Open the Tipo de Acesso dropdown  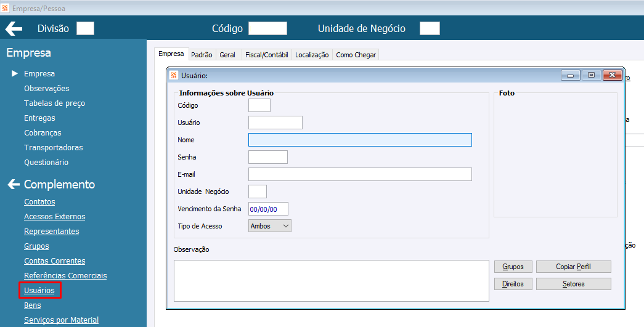point(270,226)
